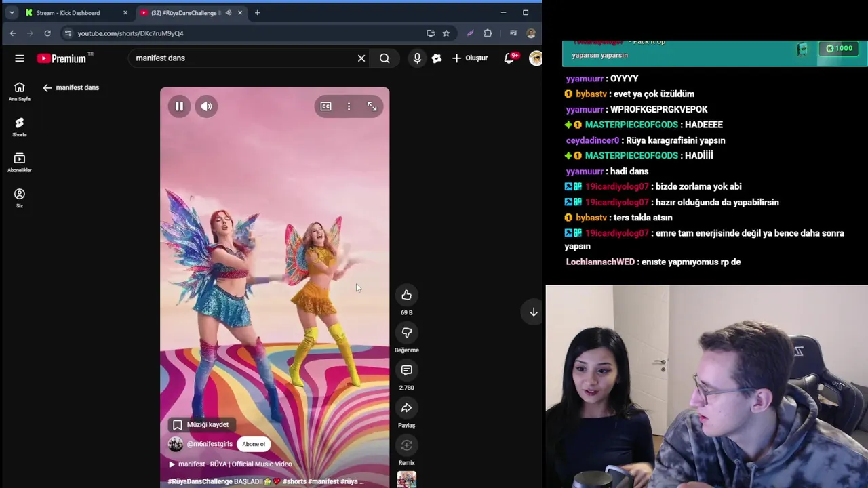Open the YouTube account avatar menu

[535, 58]
